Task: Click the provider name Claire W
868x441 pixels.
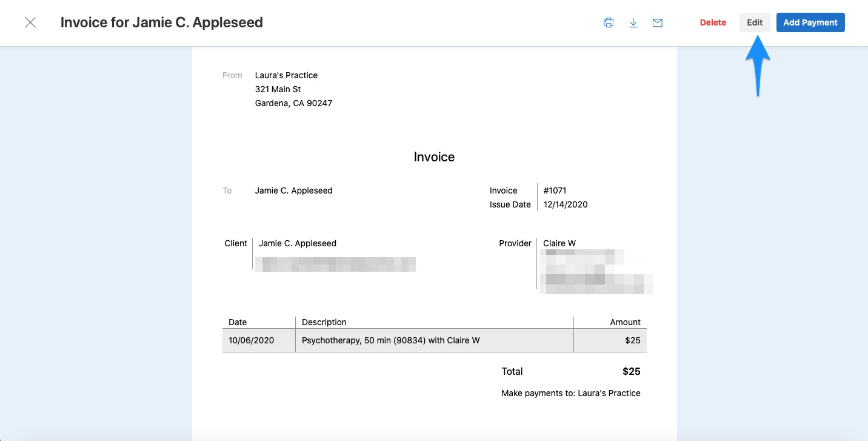Action: [558, 243]
